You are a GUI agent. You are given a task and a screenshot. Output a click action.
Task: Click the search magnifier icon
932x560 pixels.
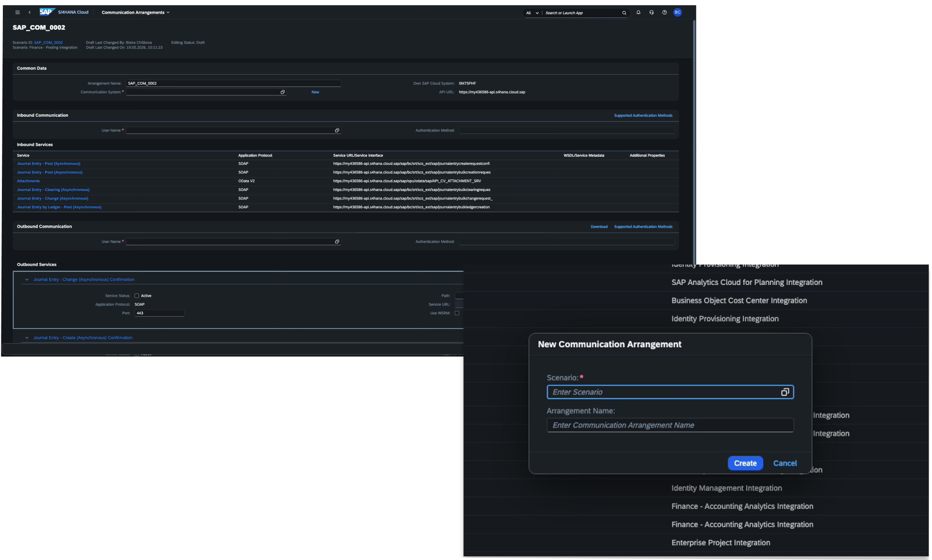point(624,13)
